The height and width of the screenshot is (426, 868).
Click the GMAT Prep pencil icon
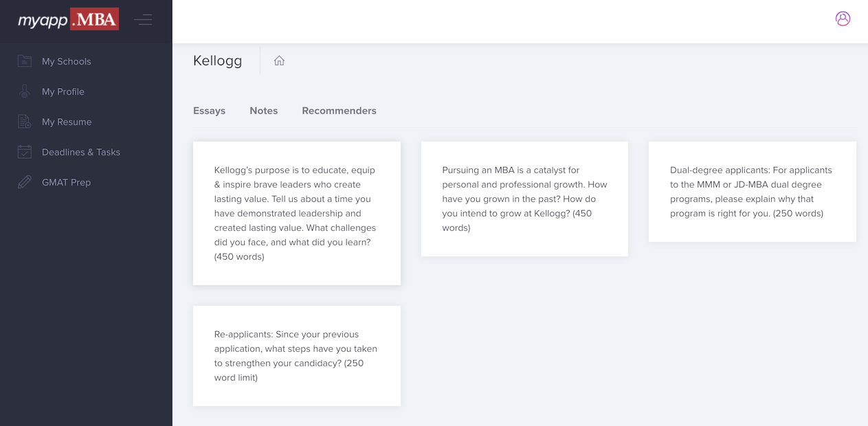(x=25, y=182)
